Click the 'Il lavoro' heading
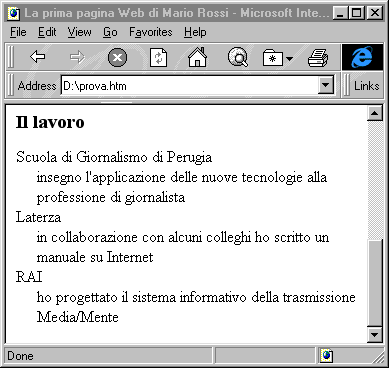This screenshot has height=368, width=389. [50, 122]
